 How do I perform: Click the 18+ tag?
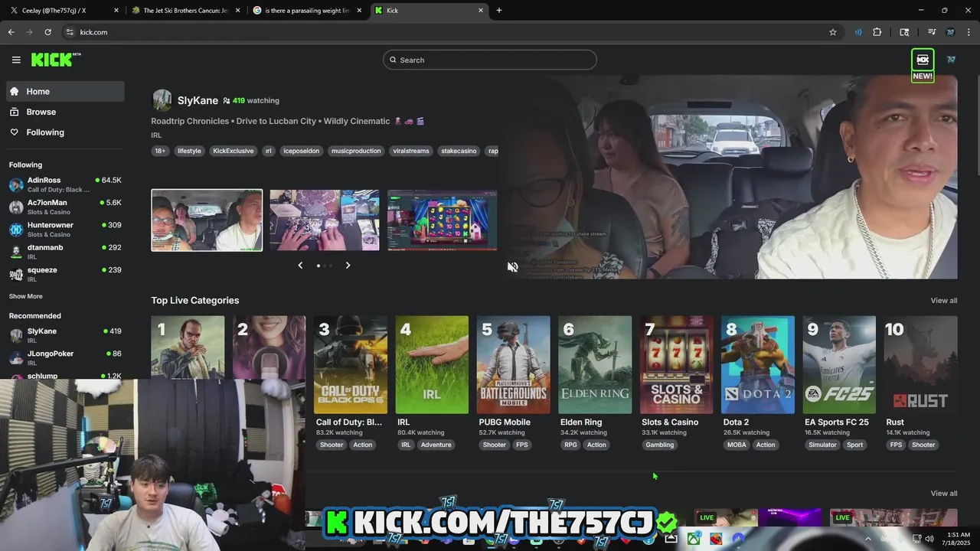(160, 151)
